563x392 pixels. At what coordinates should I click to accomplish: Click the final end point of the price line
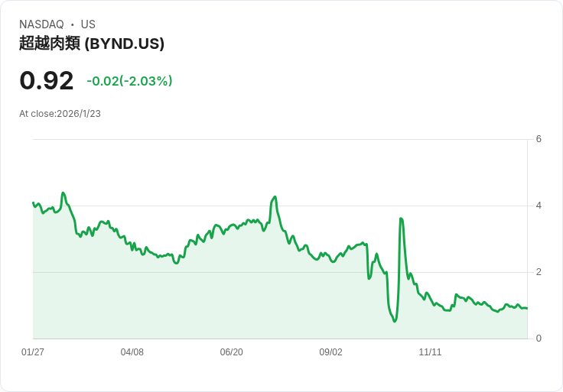527,308
